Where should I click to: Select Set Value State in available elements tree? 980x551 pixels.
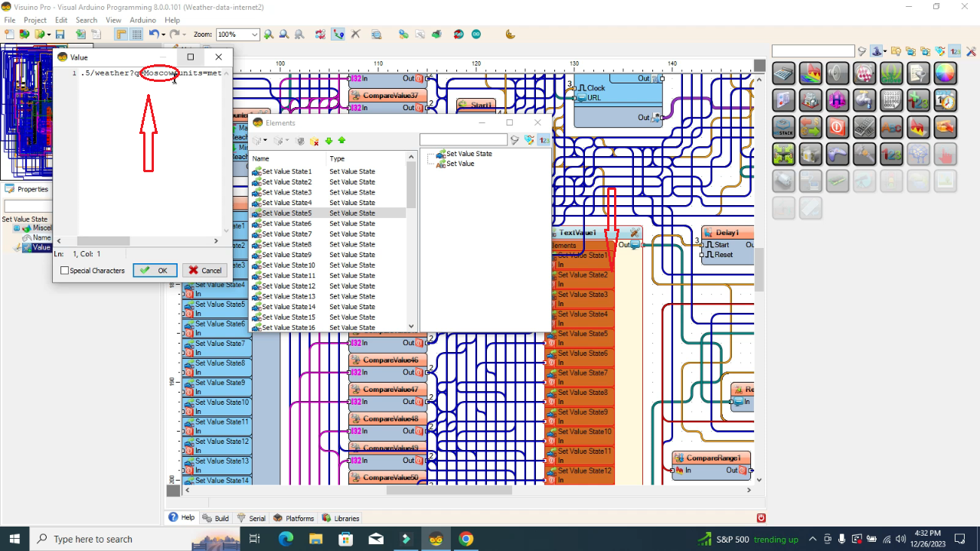(463, 154)
